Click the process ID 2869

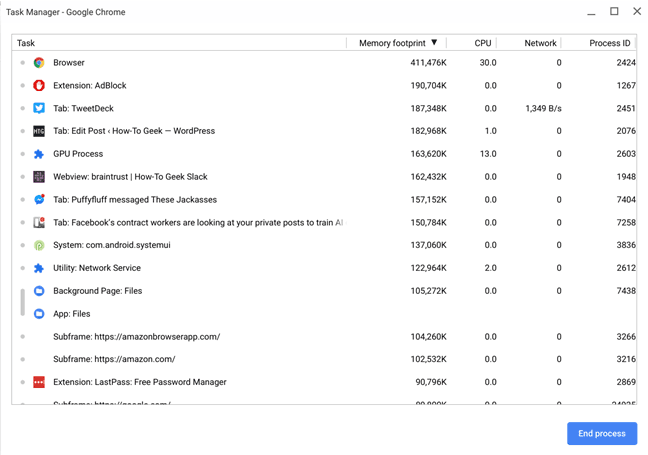[x=626, y=382]
